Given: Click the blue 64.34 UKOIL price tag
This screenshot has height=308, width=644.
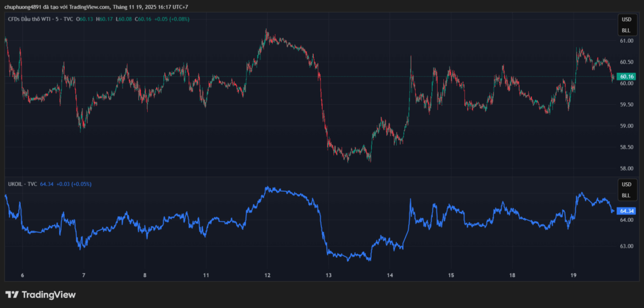Looking at the screenshot, I should click(626, 211).
